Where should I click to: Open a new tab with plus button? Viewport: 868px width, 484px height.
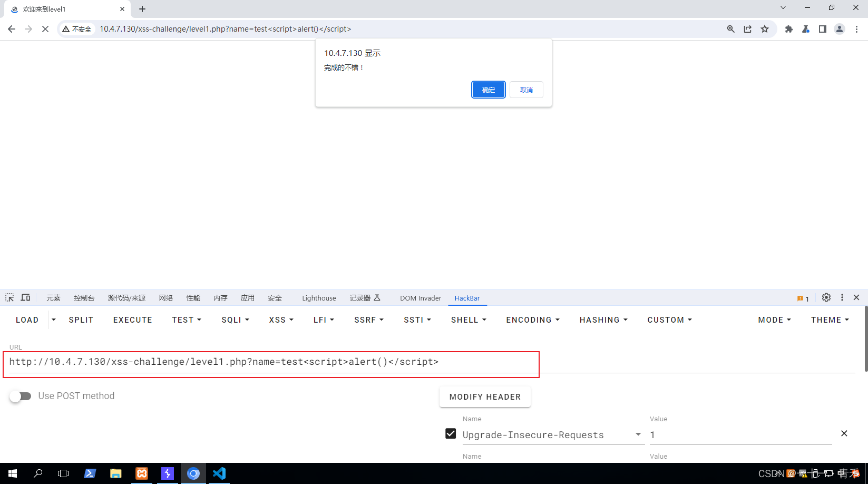(x=142, y=9)
